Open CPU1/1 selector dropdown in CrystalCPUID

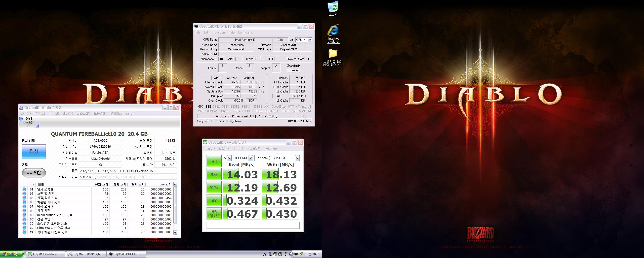(x=310, y=40)
